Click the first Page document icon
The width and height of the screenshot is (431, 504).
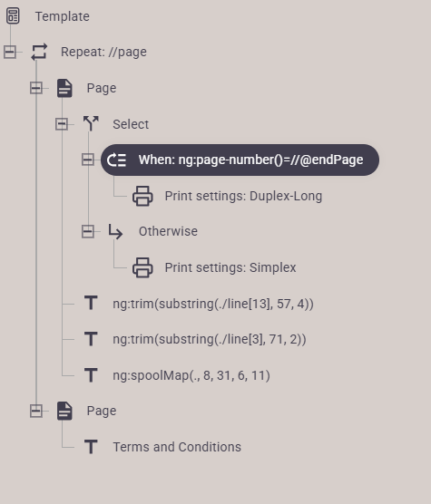[x=64, y=88]
